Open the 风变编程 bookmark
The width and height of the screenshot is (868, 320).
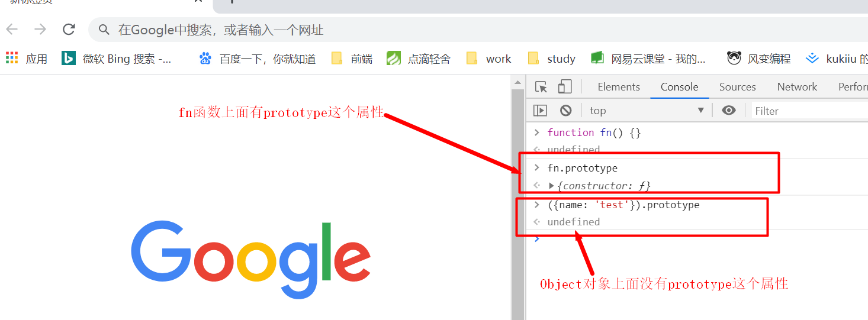[759, 59]
